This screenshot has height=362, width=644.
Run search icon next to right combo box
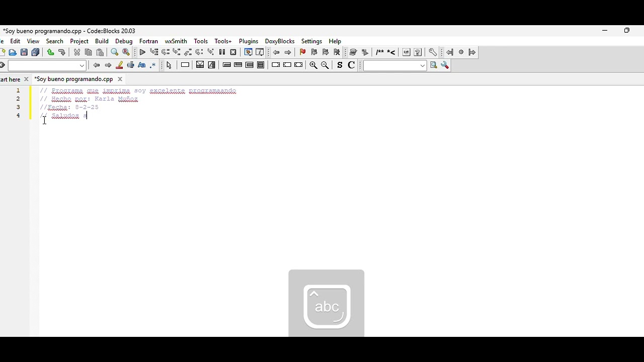(x=434, y=65)
